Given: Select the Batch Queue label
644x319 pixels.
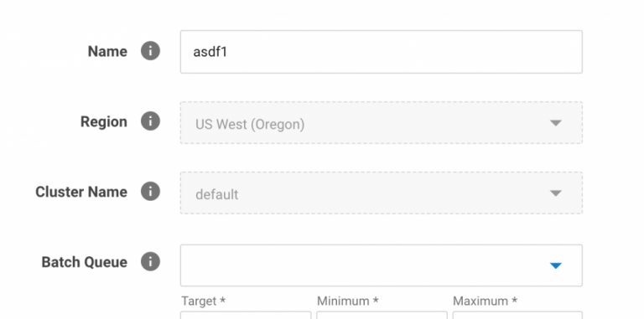Looking at the screenshot, I should point(85,262).
